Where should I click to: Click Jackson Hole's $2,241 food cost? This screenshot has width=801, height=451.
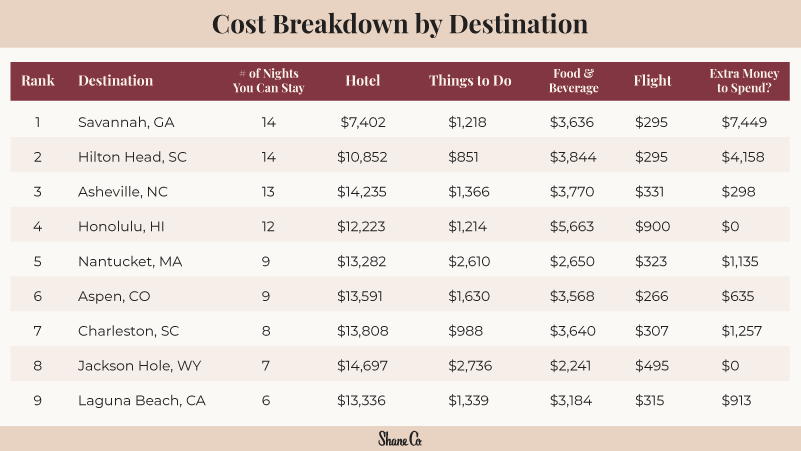[572, 366]
